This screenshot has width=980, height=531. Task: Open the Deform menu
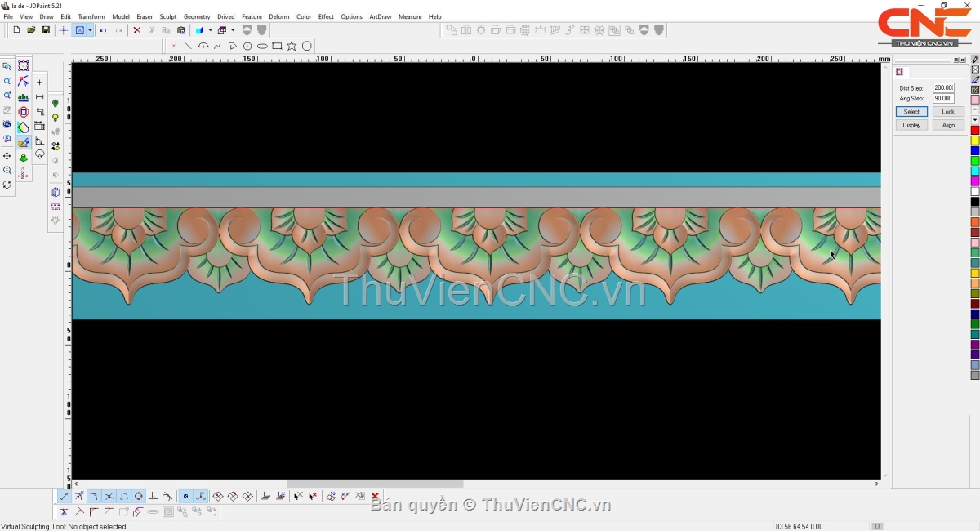click(x=279, y=16)
